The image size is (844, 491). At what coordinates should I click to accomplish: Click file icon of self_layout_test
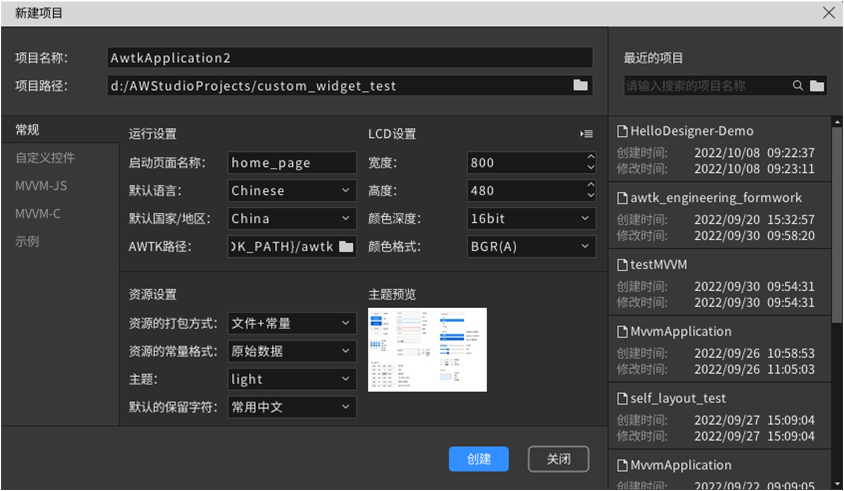tap(622, 398)
